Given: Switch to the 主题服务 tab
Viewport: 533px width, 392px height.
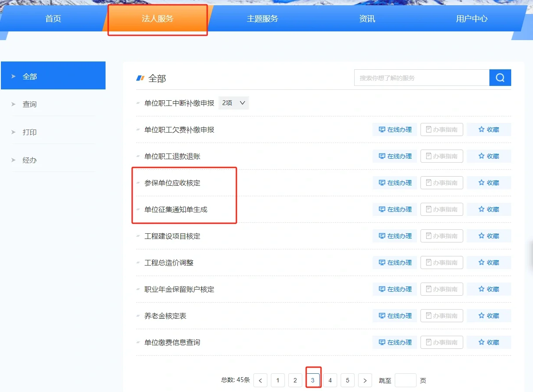Looking at the screenshot, I should 262,19.
